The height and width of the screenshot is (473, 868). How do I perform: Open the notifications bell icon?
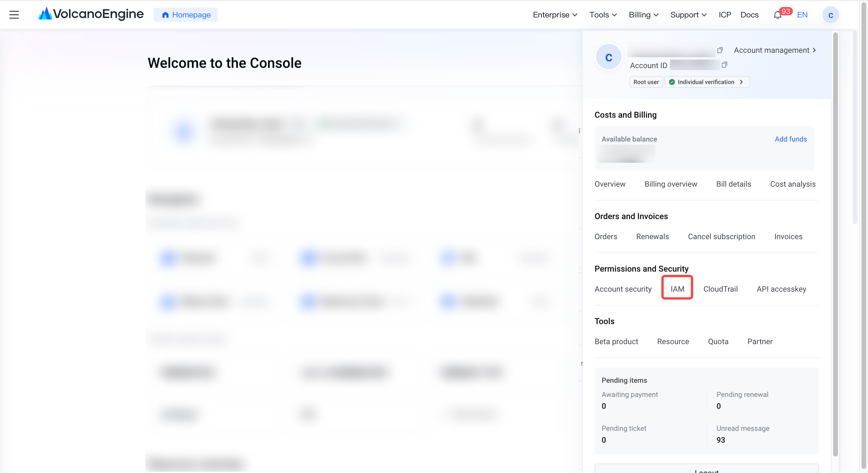(777, 15)
